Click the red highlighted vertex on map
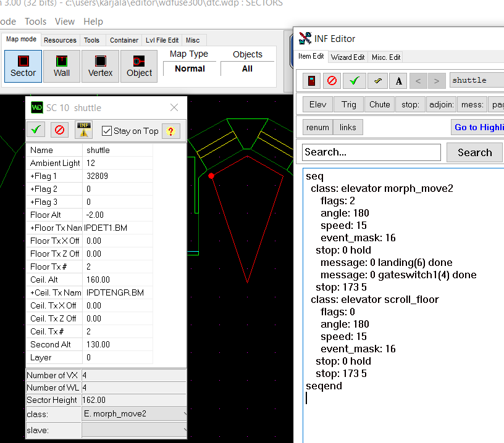 coord(211,176)
